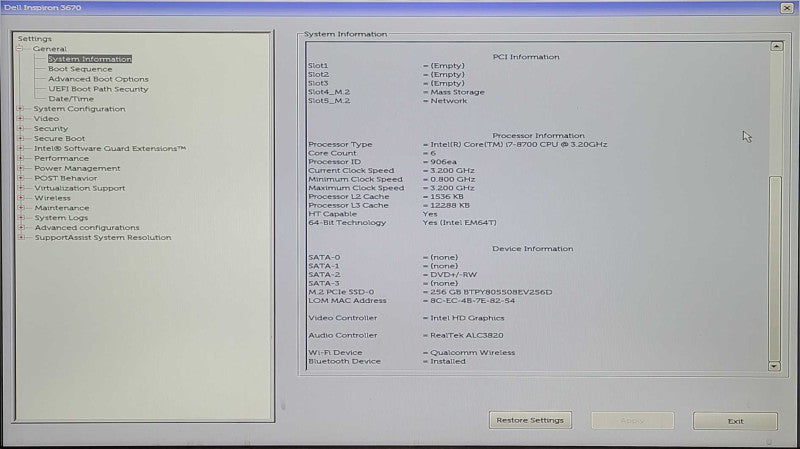Click the SATA-2 DVD+/-RW value
Image resolution: width=800 pixels, height=449 pixels.
[x=453, y=275]
